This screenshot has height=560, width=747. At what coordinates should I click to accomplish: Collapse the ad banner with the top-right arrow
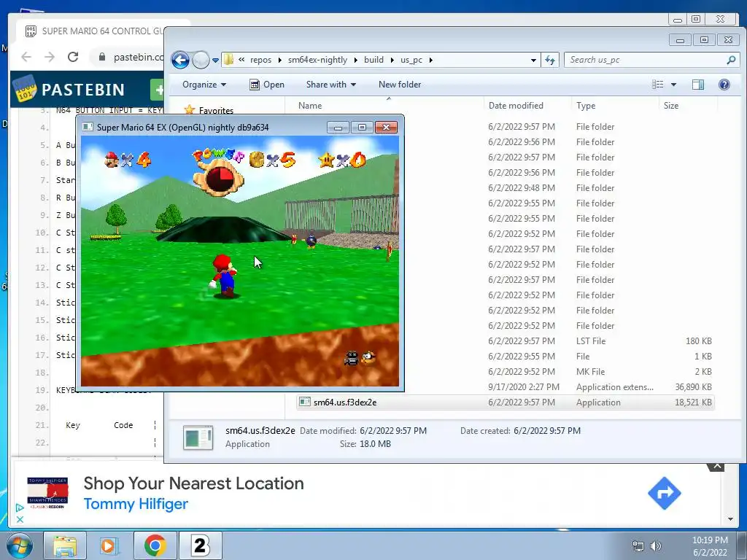[x=716, y=466]
